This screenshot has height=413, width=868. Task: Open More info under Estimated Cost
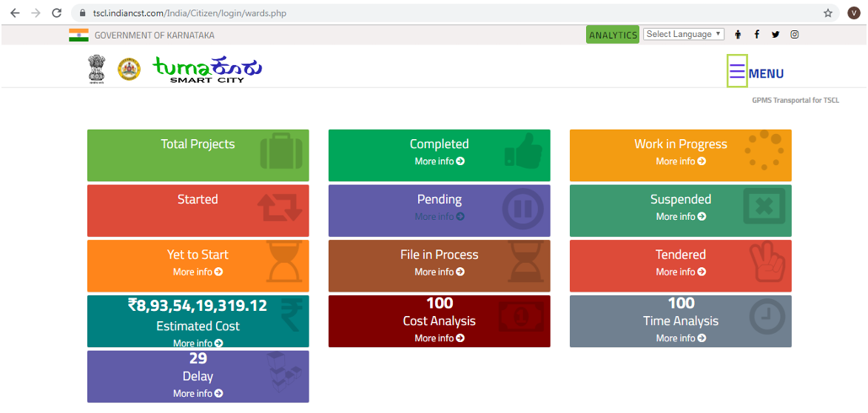coord(198,343)
